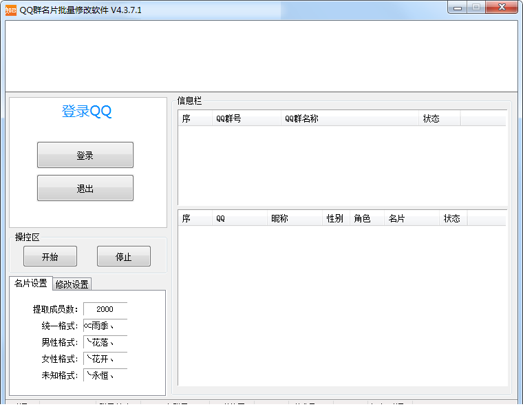Stop the process with 停止 button
The image size is (523, 420).
pos(124,256)
